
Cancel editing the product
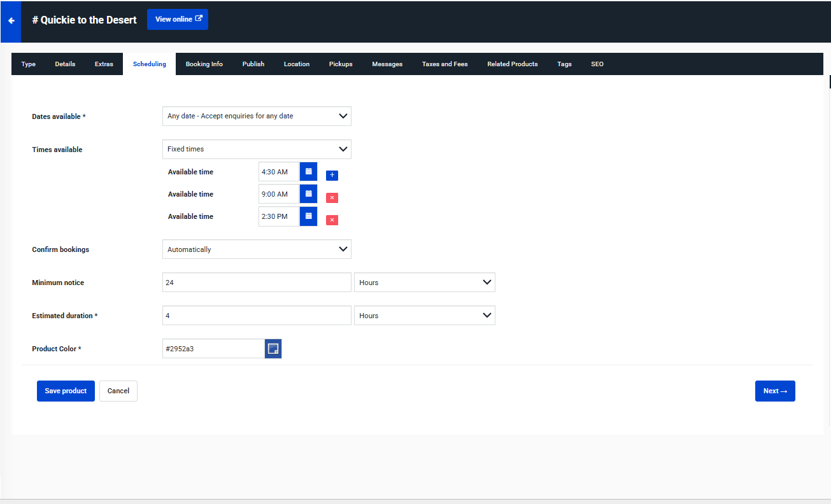(x=118, y=391)
